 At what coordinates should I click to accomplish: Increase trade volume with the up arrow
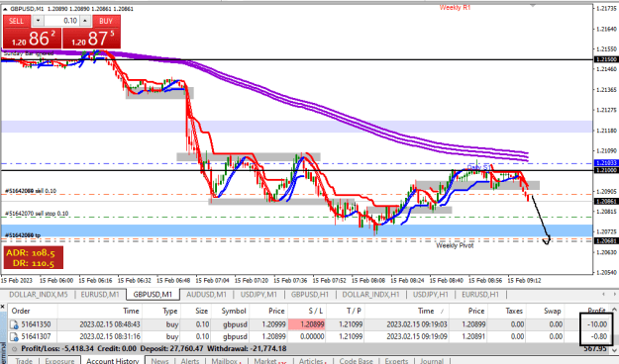[85, 21]
